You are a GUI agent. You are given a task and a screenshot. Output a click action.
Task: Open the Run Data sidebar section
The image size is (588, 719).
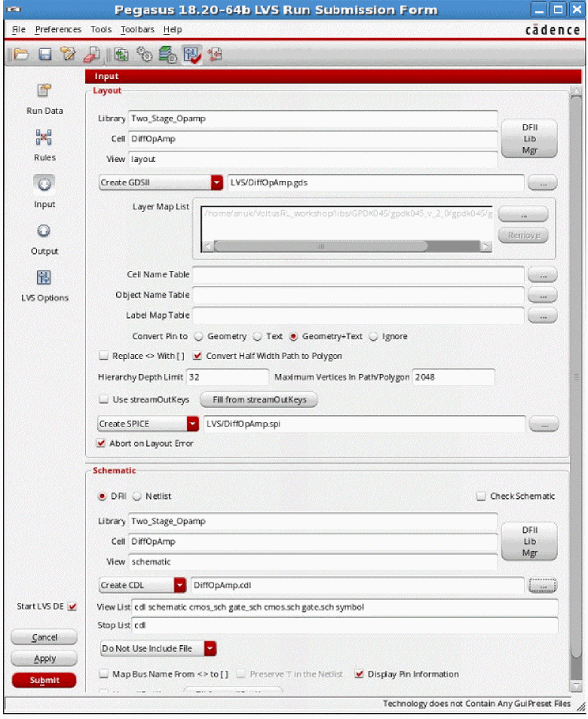[44, 99]
